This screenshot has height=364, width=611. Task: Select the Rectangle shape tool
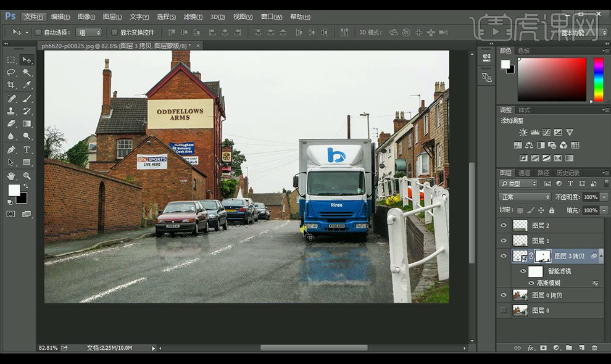coord(27,162)
